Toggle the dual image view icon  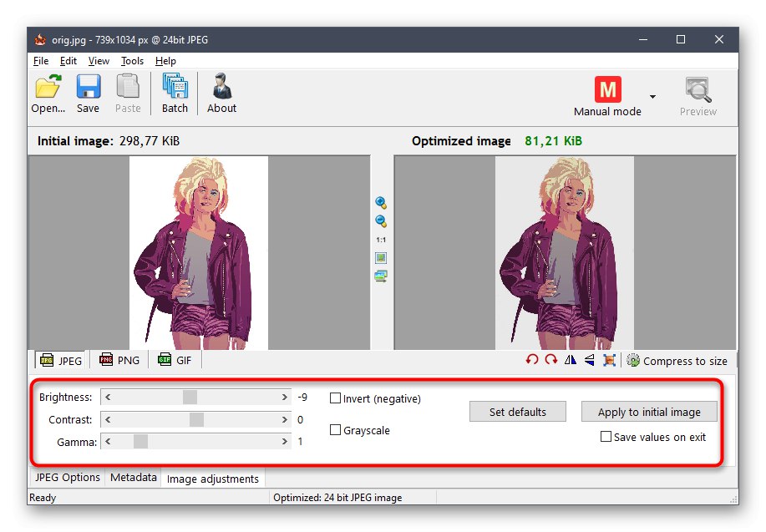[381, 276]
